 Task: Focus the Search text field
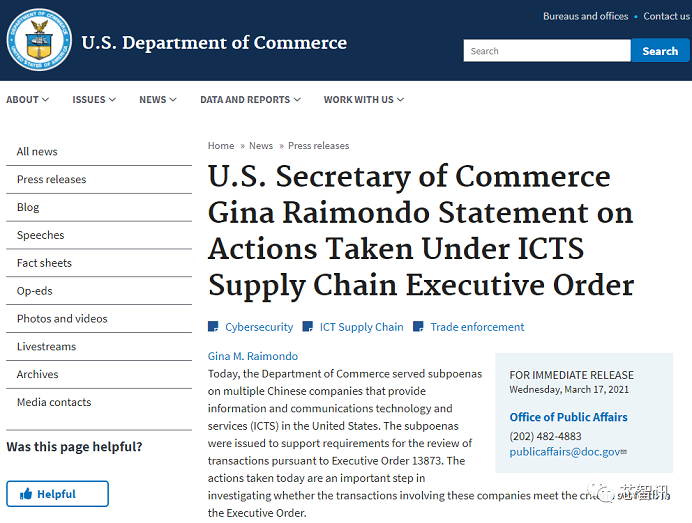click(547, 50)
